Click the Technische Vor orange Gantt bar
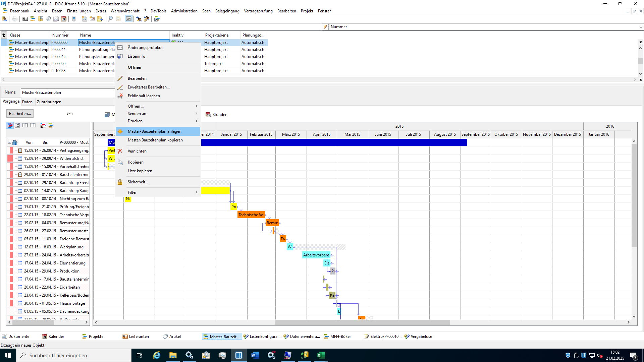 click(251, 215)
